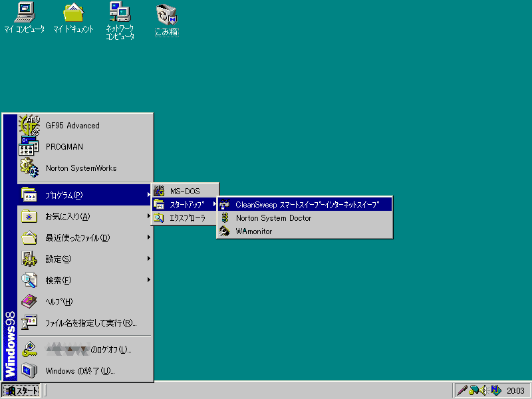Choose のログオフ(L) menu entry
This screenshot has width=532, height=399.
[x=84, y=350]
